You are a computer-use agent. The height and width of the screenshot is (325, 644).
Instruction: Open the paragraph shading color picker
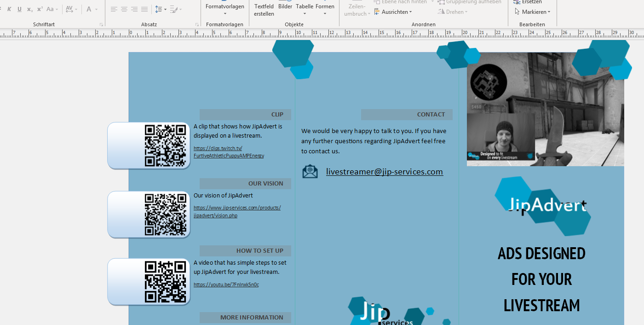tap(174, 9)
